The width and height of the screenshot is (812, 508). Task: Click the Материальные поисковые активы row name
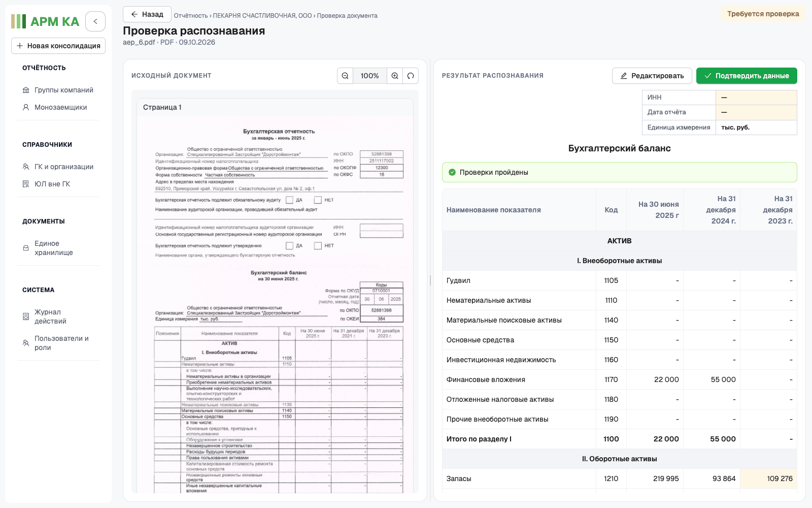(504, 320)
